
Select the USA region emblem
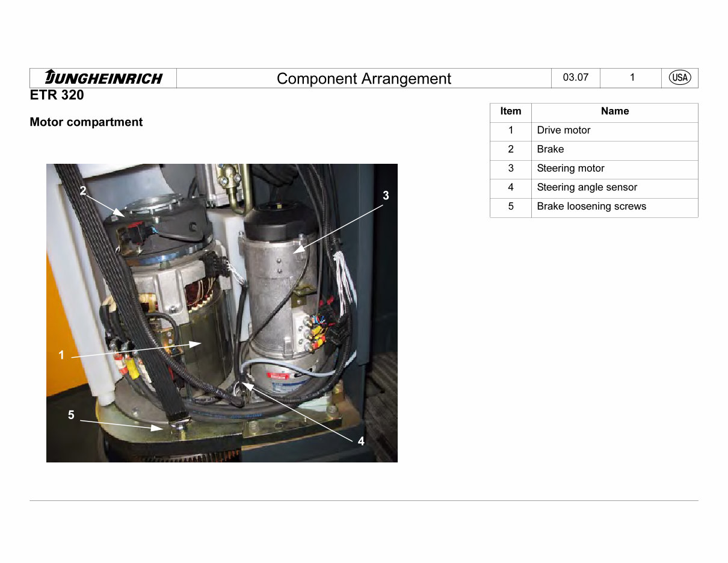click(x=679, y=78)
